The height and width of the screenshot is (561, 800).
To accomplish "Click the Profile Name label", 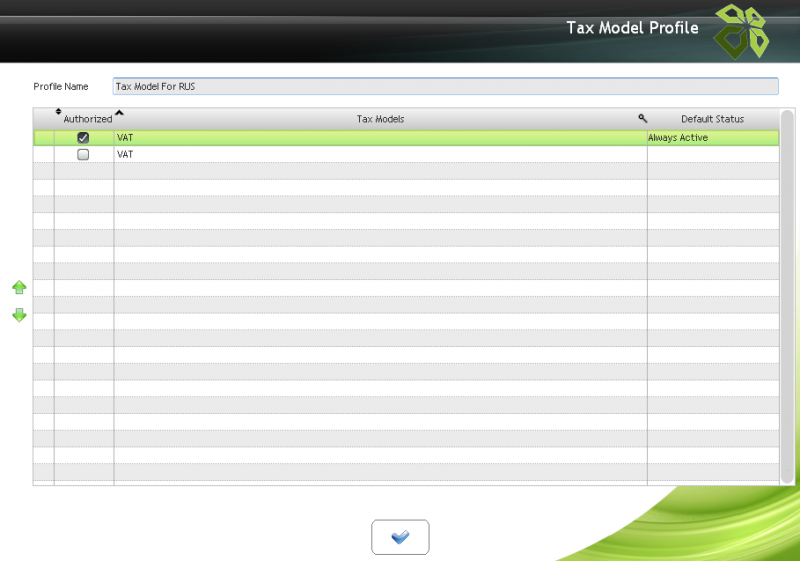I will 61,87.
